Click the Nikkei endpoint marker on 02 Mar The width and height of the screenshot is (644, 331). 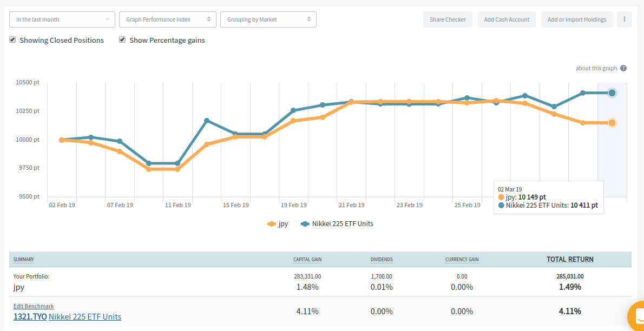[612, 93]
